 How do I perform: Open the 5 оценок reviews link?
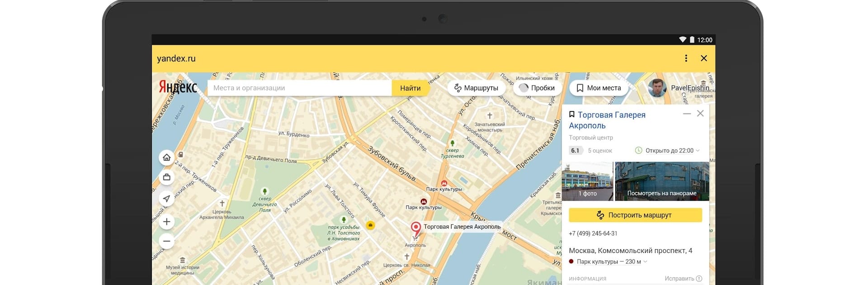(x=600, y=151)
